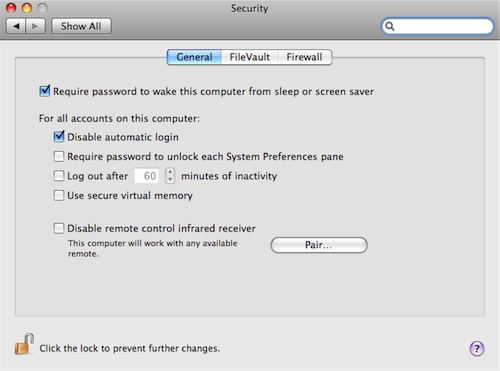Go forward with the right arrow button
Viewport: 500px width, 371px height.
(35, 26)
